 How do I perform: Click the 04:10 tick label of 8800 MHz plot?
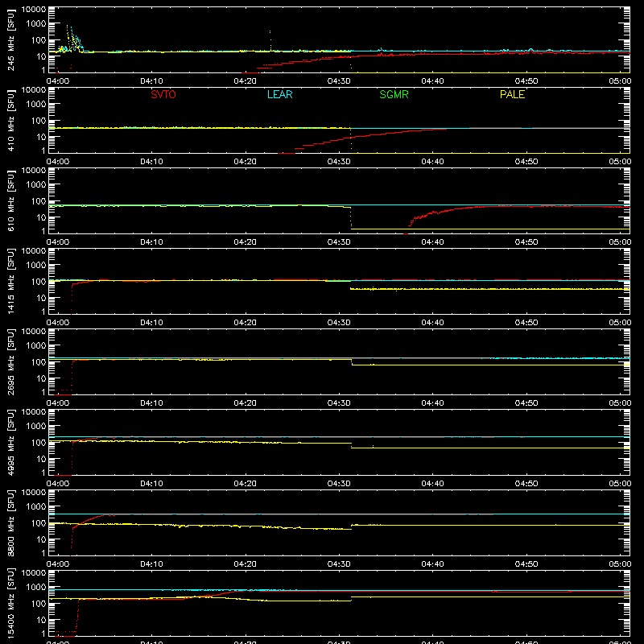pyautogui.click(x=151, y=564)
